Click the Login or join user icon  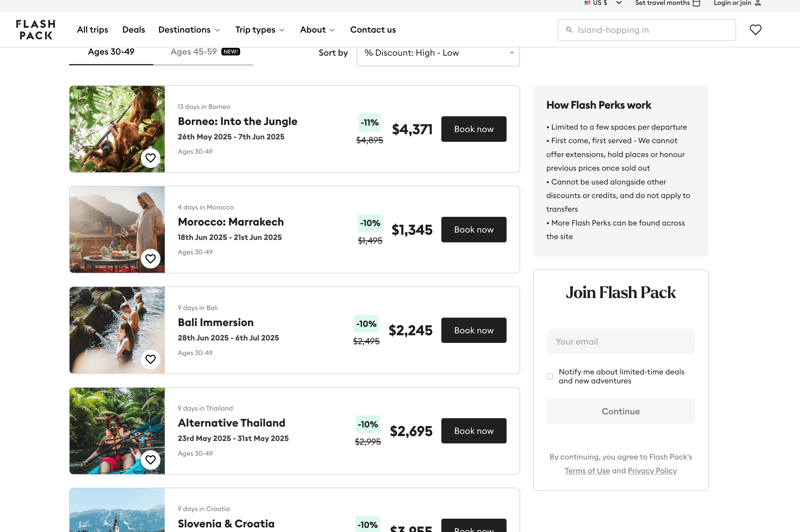click(758, 3)
